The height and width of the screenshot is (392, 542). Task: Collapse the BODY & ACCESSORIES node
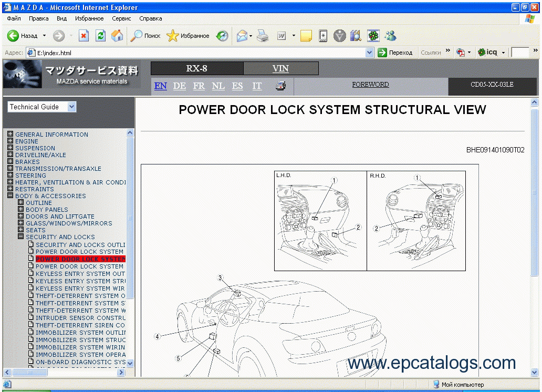click(11, 195)
